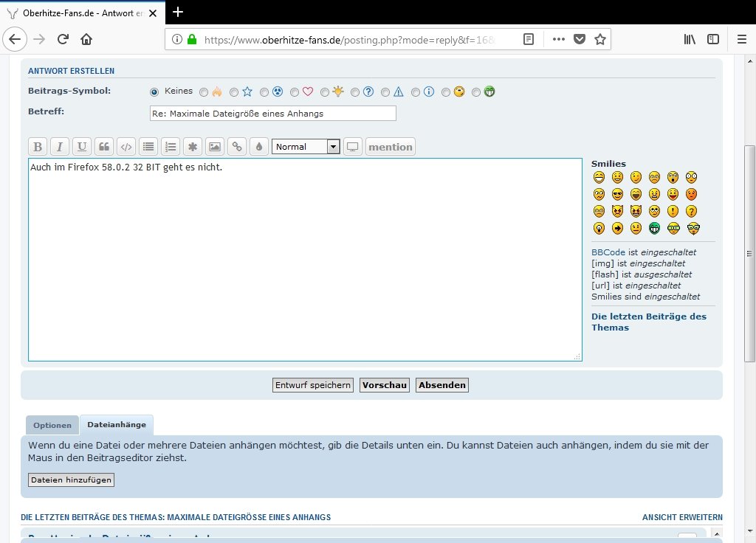Click the ordered list icon in the toolbar

(171, 147)
